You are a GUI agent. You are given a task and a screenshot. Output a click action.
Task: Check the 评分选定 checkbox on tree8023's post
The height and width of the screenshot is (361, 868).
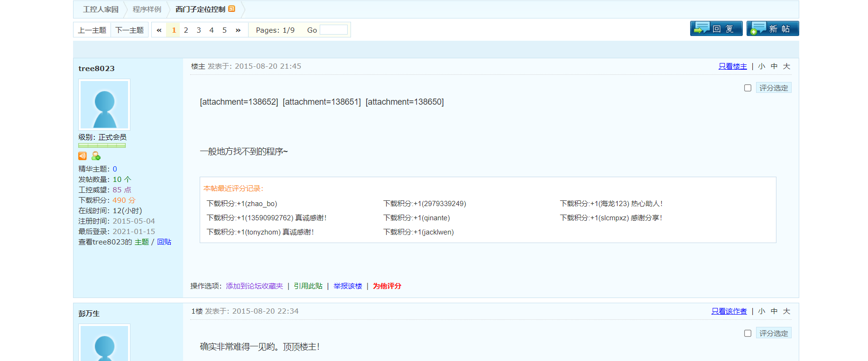(748, 88)
